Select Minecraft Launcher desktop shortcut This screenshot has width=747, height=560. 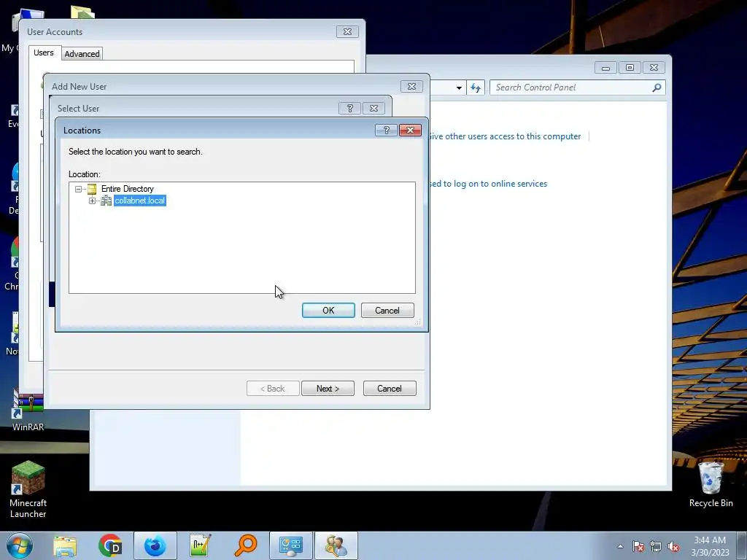pos(28,489)
